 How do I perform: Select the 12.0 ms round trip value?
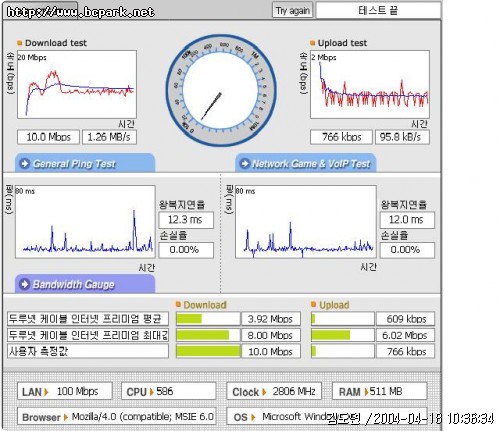[407, 220]
